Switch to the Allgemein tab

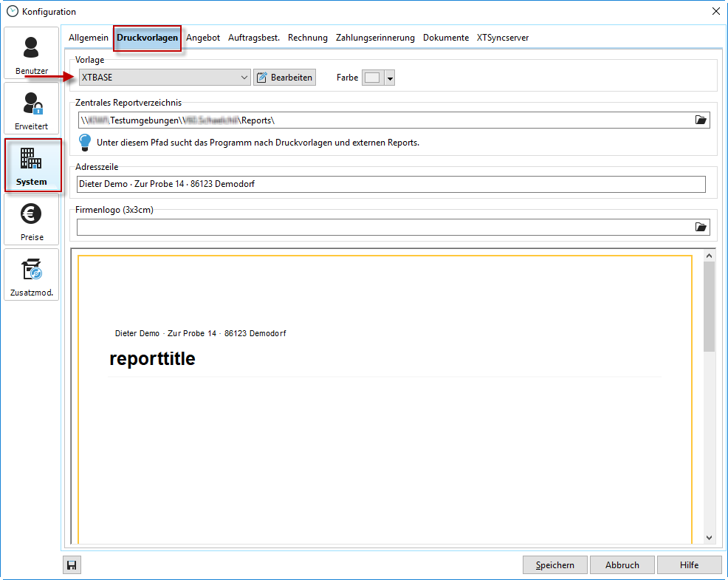pyautogui.click(x=89, y=38)
